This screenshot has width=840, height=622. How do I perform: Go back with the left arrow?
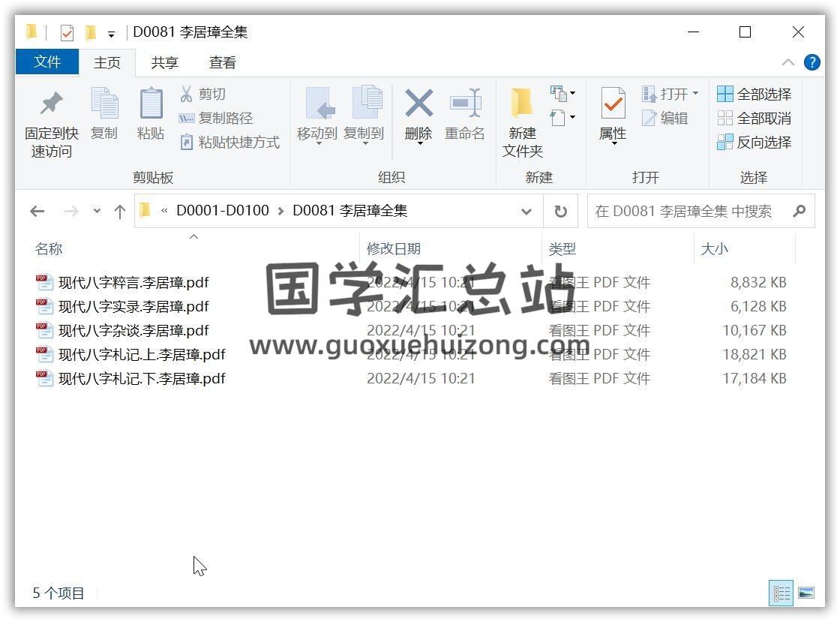37,211
